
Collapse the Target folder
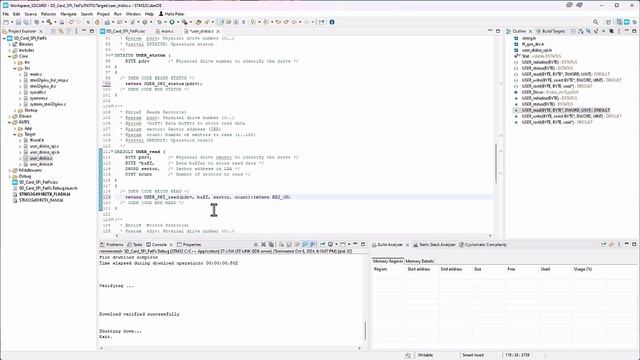click(x=15, y=134)
